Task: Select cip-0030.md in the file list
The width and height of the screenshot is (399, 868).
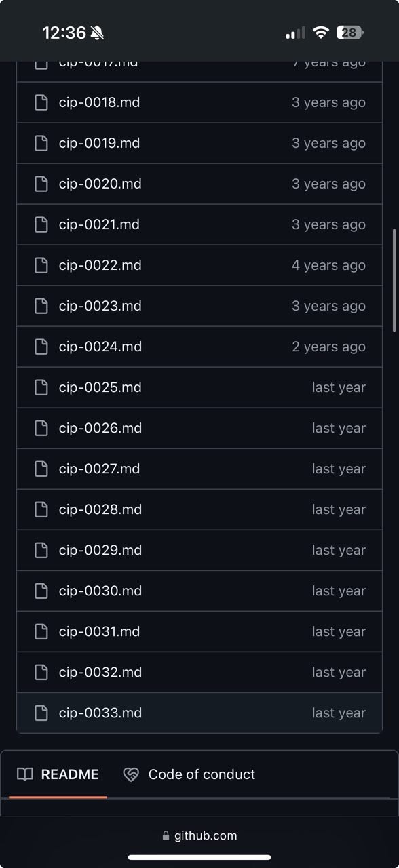Action: click(100, 591)
